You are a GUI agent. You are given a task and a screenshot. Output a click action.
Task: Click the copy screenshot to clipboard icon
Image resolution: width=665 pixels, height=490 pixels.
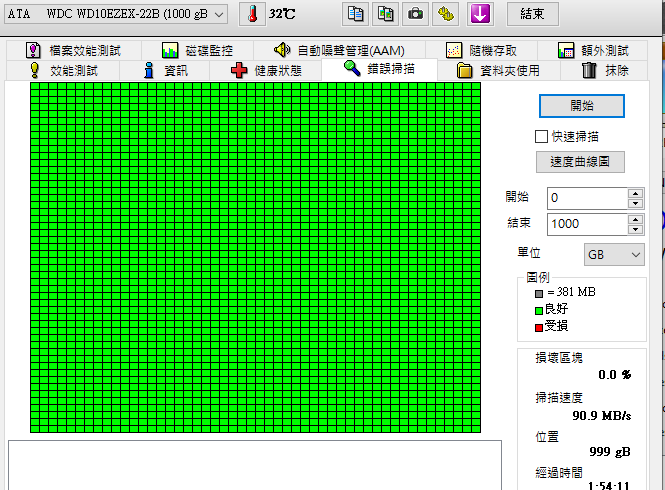[x=385, y=14]
